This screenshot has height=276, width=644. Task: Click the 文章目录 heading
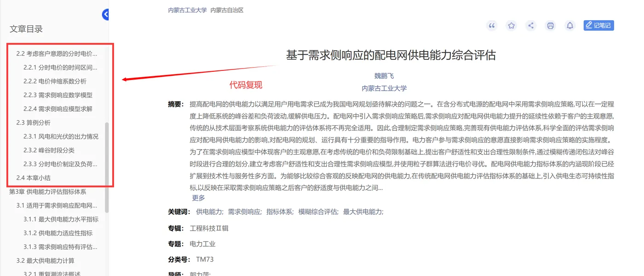(26, 29)
